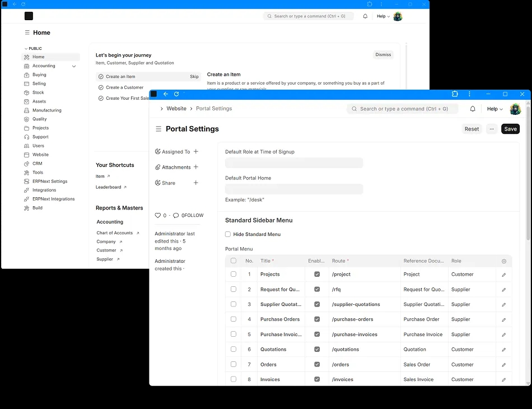532x409 pixels.
Task: Uncheck Enabled for the Orders row
Action: click(x=317, y=364)
